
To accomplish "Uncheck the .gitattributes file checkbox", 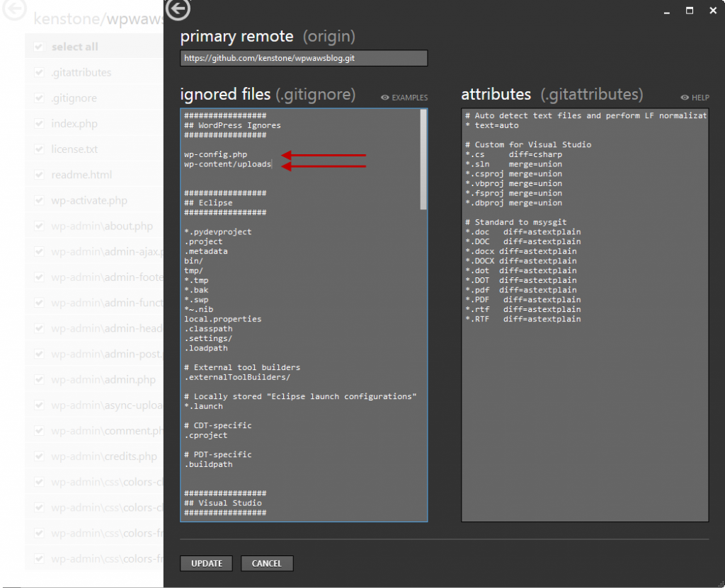I will [39, 73].
